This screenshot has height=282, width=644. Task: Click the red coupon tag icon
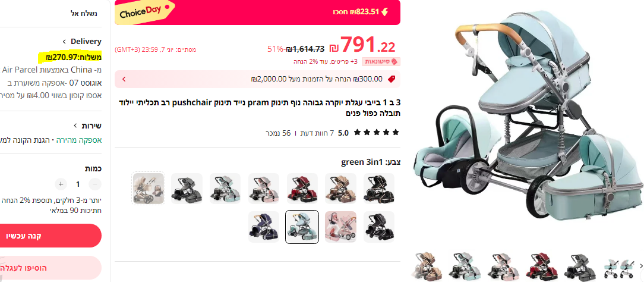click(392, 79)
